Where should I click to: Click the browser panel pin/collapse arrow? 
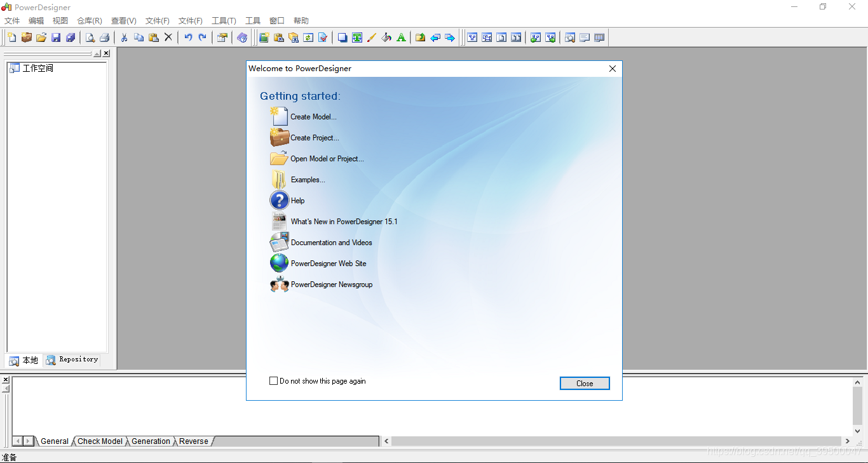click(97, 54)
